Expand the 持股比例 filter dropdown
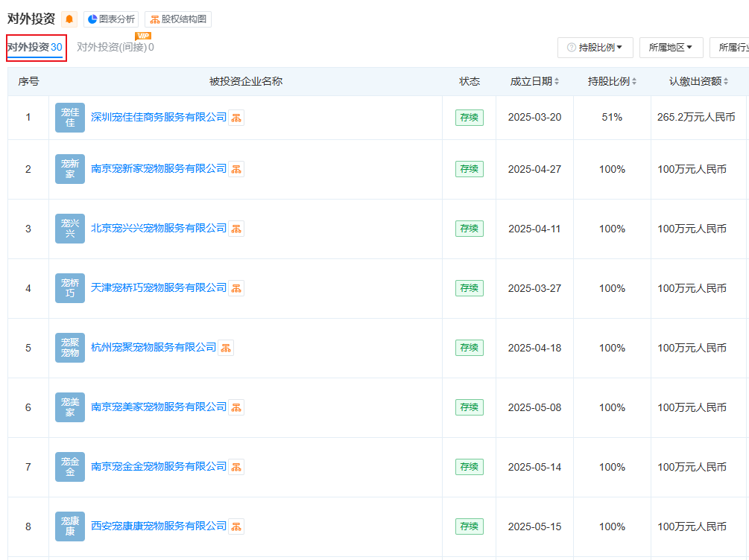 595,48
